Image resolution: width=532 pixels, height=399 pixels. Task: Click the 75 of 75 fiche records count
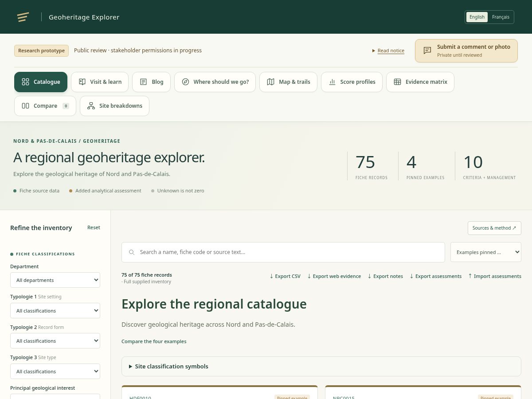coord(147,275)
